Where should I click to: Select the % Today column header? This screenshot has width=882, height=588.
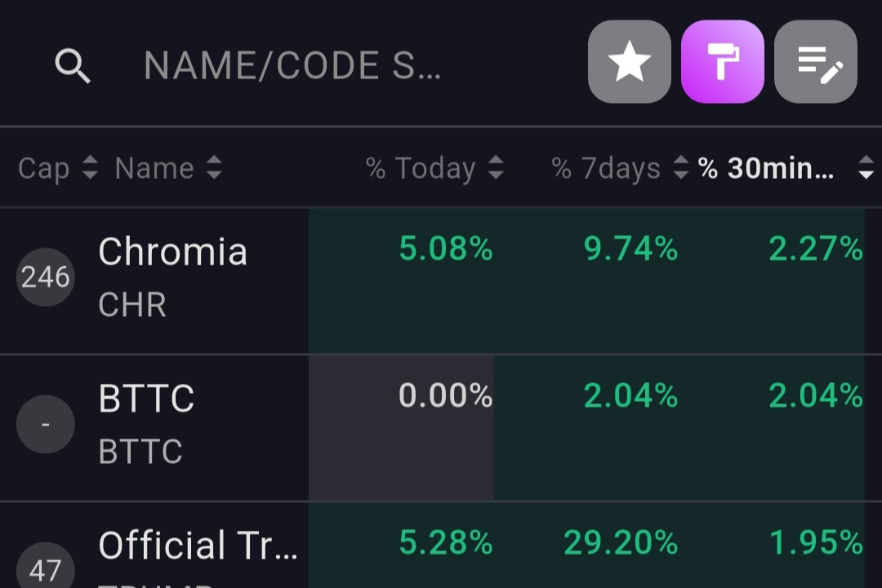(x=421, y=168)
